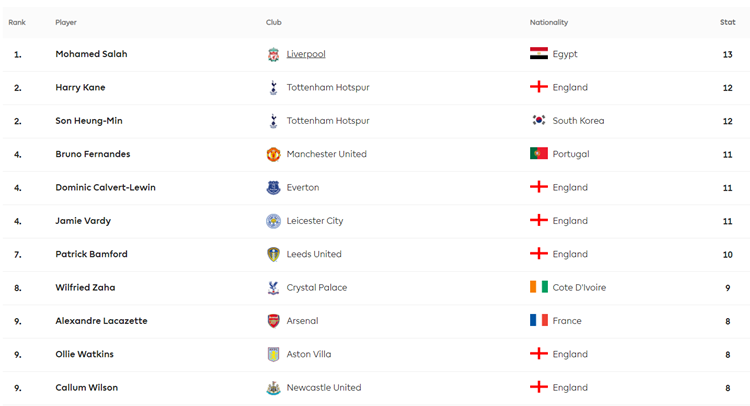
Task: Sort by the Stat column header
Action: (728, 22)
